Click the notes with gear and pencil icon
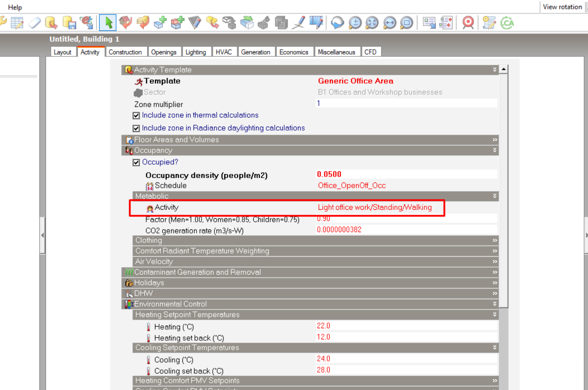The height and width of the screenshot is (390, 588). pyautogui.click(x=489, y=22)
